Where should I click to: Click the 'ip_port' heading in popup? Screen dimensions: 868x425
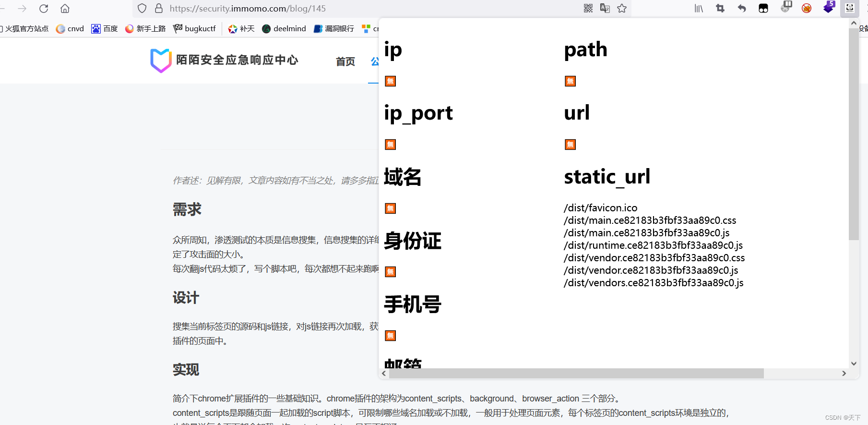click(418, 113)
